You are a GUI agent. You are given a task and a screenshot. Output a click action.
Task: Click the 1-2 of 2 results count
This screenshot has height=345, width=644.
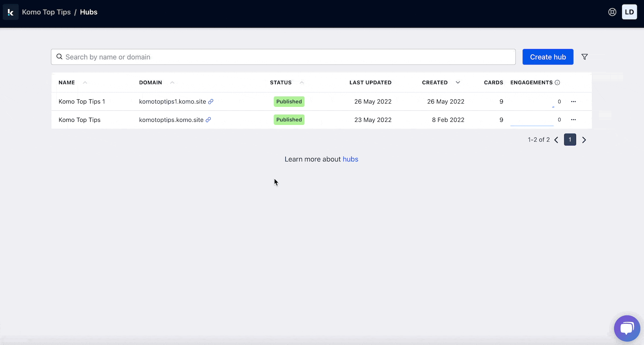(x=539, y=140)
